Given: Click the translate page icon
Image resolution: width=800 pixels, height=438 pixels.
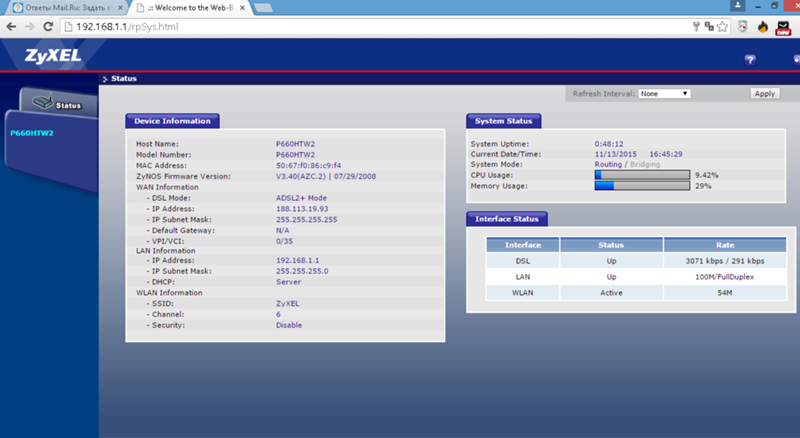Looking at the screenshot, I should pyautogui.click(x=709, y=27).
